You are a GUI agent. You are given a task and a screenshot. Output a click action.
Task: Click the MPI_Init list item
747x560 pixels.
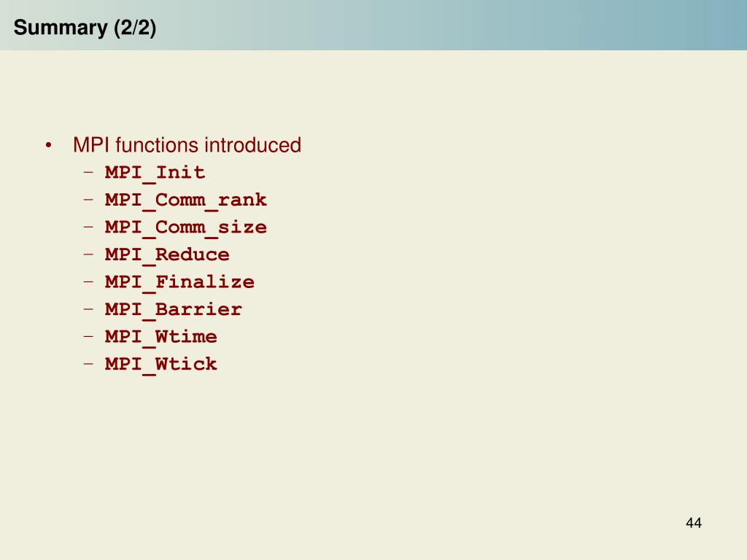[155, 172]
